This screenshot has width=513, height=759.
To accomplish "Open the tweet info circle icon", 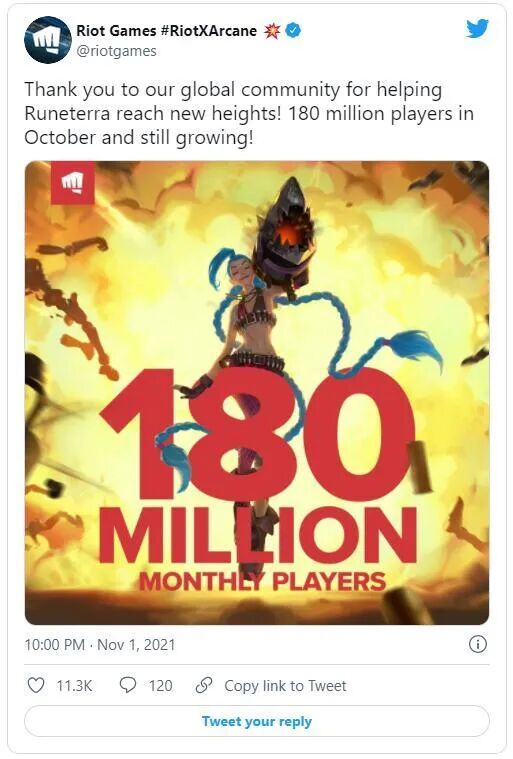I will click(478, 644).
